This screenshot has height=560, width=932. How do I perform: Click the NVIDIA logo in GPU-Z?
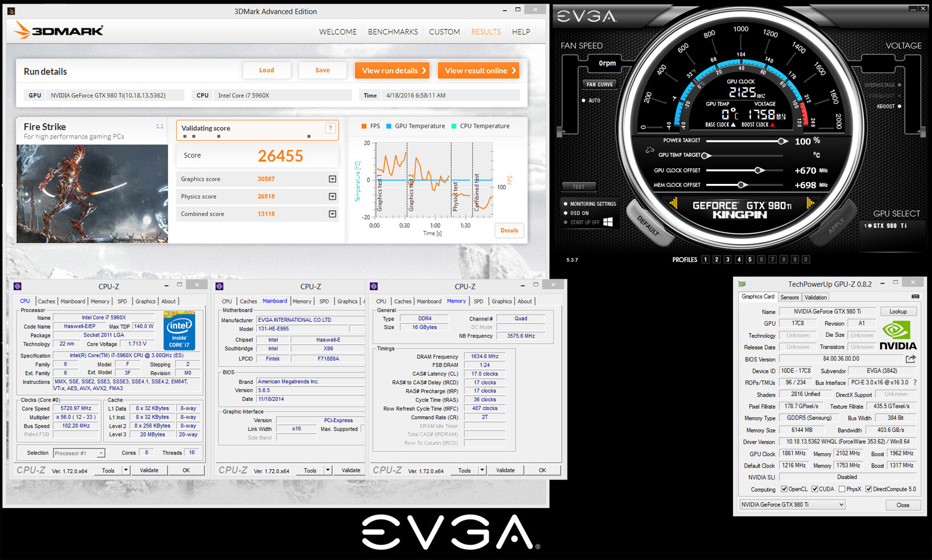coord(898,335)
